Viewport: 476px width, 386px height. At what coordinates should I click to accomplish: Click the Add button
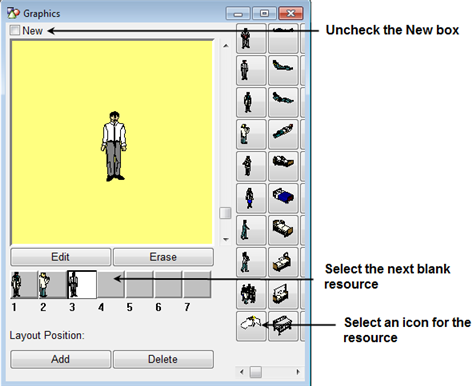point(60,359)
